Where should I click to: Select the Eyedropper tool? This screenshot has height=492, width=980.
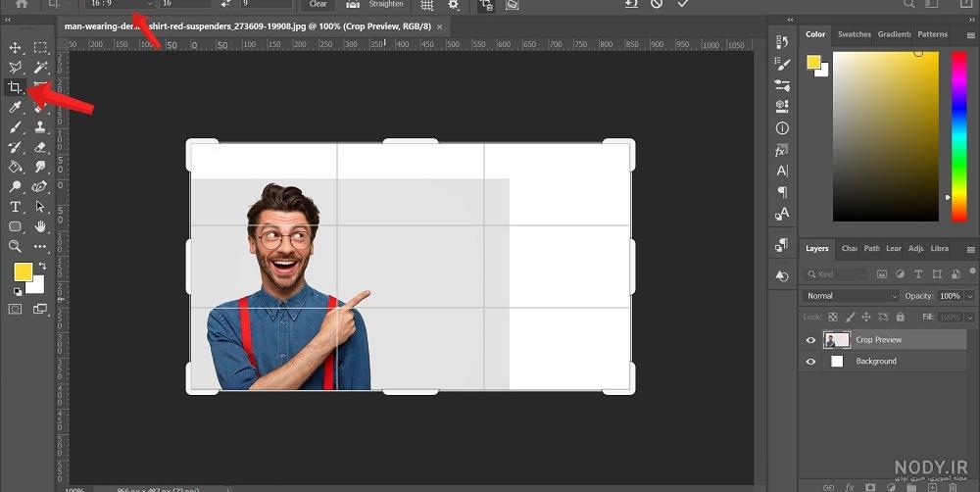15,108
